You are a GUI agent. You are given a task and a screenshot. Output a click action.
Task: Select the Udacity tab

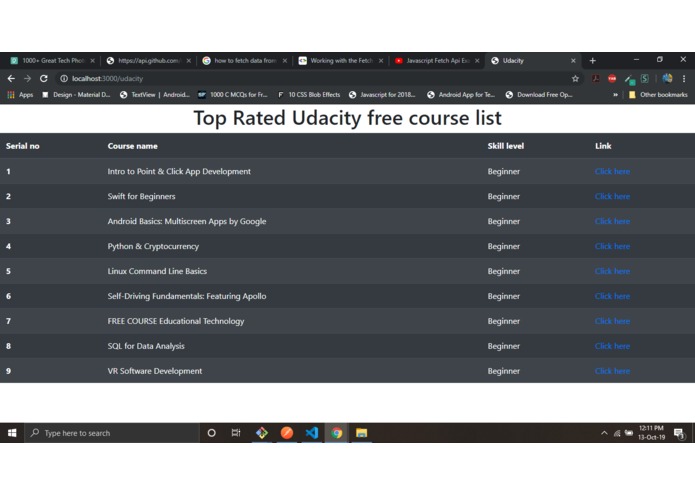tap(533, 61)
